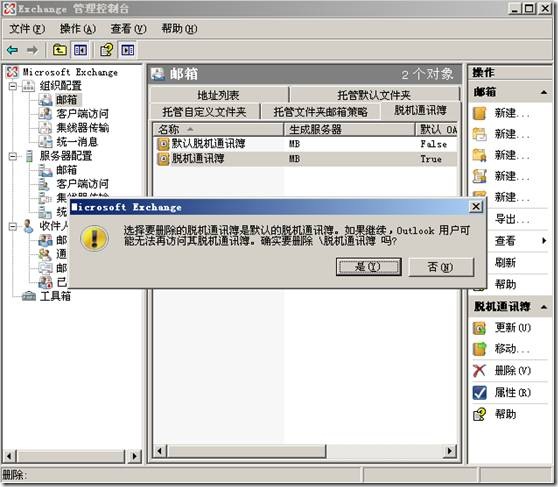558x487 pixels.
Task: Collapse the 组织配置 tree node
Action: 13,86
